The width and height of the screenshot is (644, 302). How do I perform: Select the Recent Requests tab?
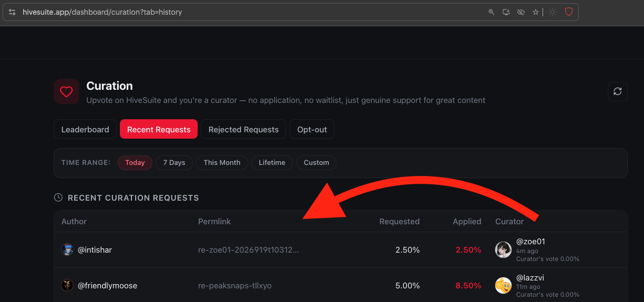tap(159, 129)
